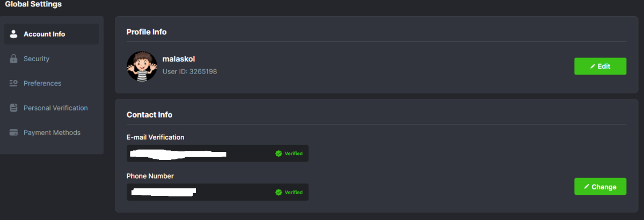Open the Personal Verification section
This screenshot has width=644, height=220.
(55, 108)
